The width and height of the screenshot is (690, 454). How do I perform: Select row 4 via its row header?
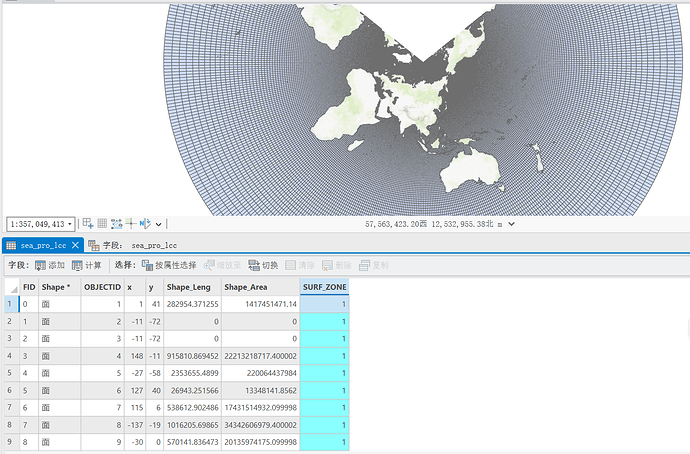pyautogui.click(x=9, y=355)
